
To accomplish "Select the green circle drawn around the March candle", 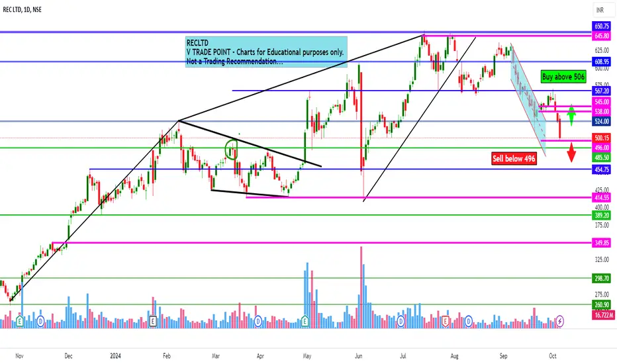I will click(232, 150).
